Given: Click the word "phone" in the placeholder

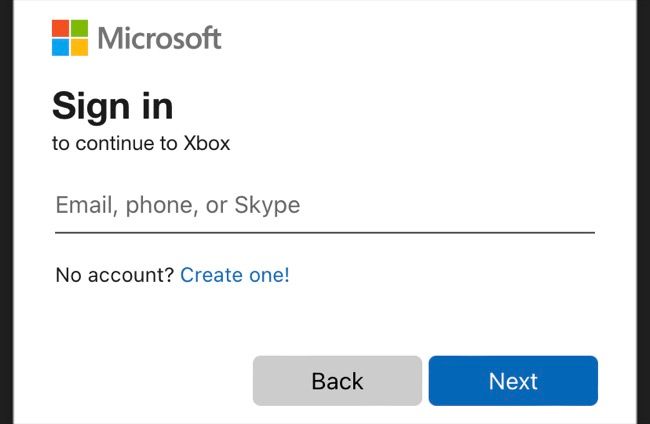Looking at the screenshot, I should click(161, 207).
